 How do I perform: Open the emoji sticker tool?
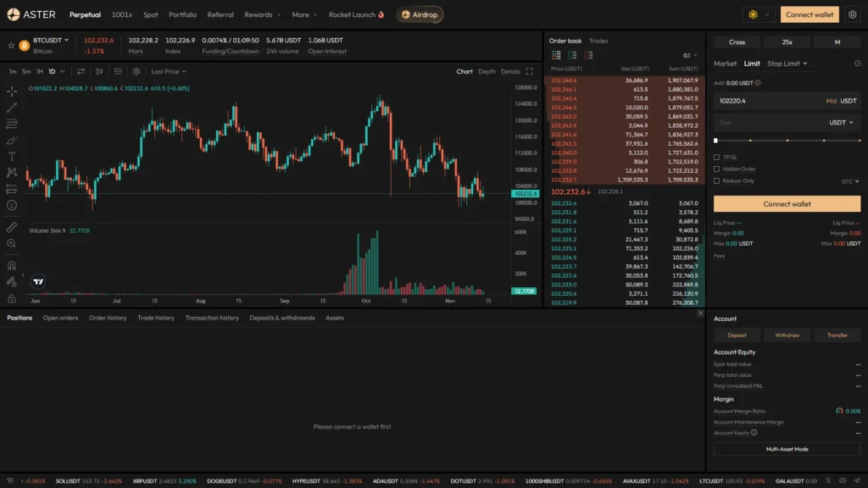pos(12,204)
